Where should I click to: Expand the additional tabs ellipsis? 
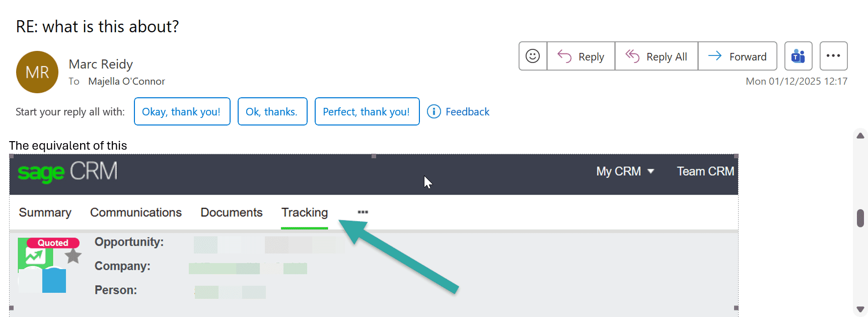363,212
